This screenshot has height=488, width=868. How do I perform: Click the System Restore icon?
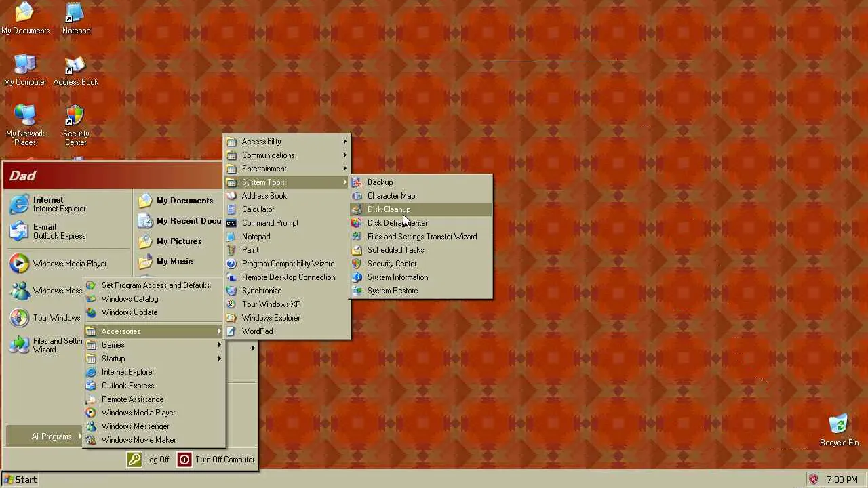(x=357, y=291)
